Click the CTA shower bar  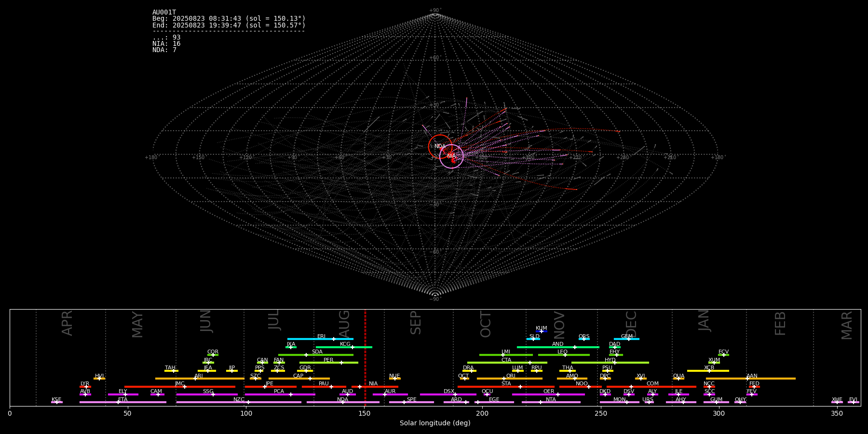[507, 363]
